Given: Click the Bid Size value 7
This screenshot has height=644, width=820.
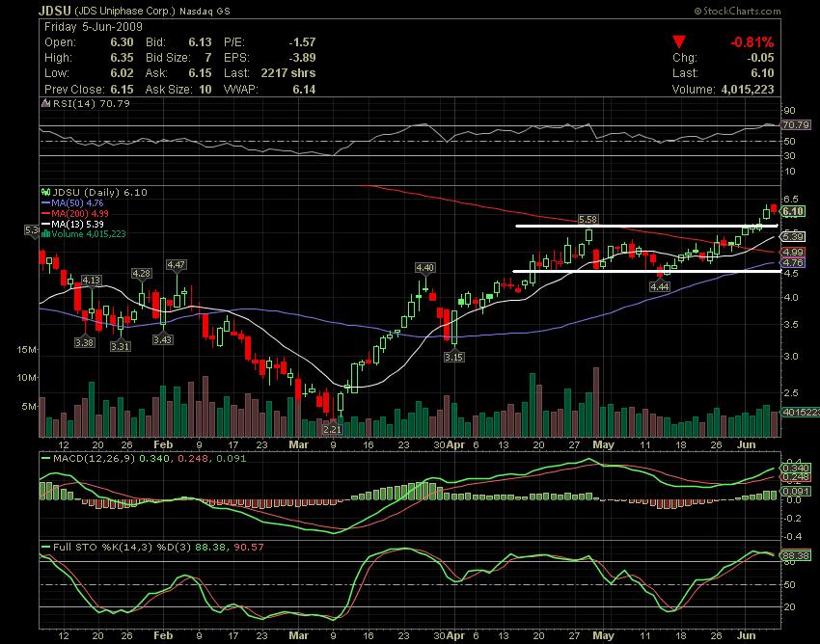Looking at the screenshot, I should pos(208,58).
